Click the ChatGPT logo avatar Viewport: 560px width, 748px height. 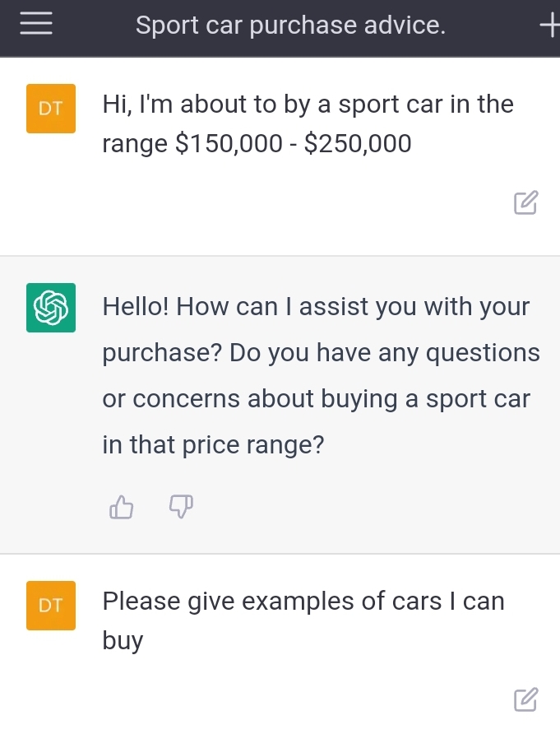(x=51, y=308)
